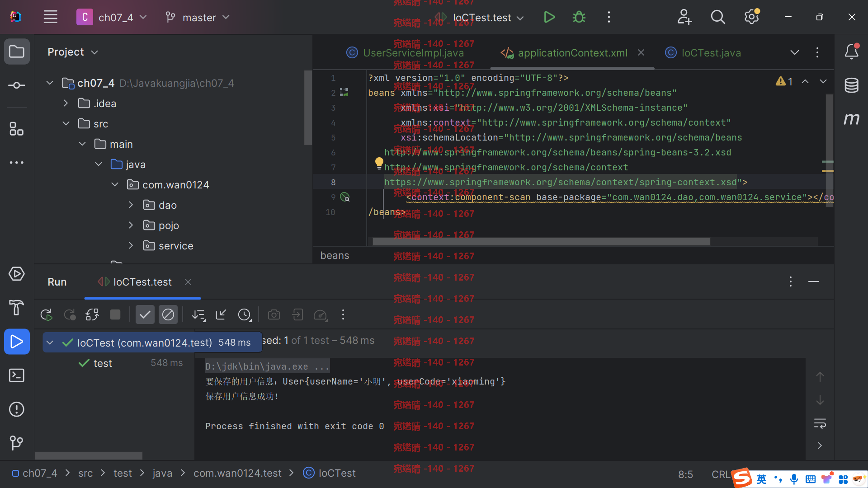Open the main hamburger menu
The height and width of the screenshot is (488, 868).
pyautogui.click(x=50, y=17)
